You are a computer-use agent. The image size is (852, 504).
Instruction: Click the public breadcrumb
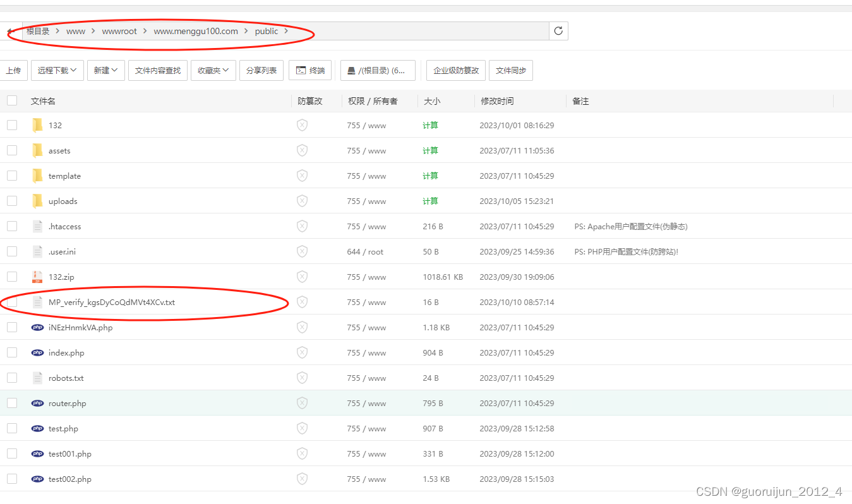tap(267, 31)
